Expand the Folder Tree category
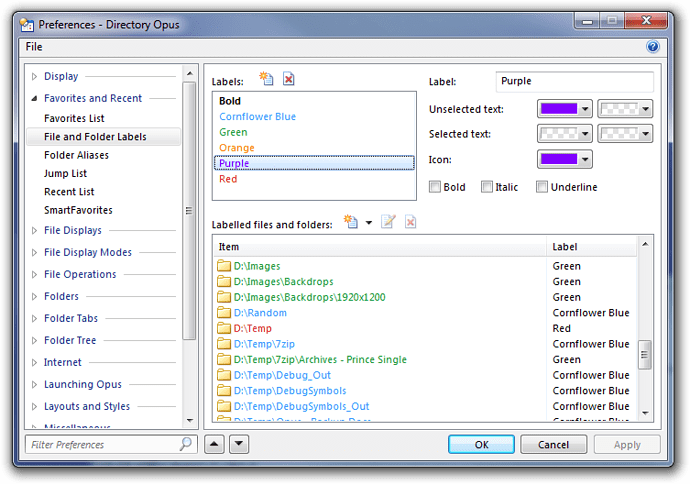 [34, 341]
